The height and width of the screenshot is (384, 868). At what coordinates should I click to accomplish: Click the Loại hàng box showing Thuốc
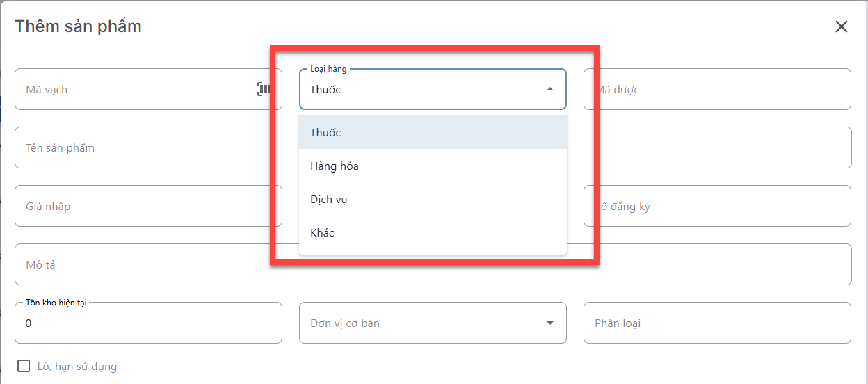[417, 89]
